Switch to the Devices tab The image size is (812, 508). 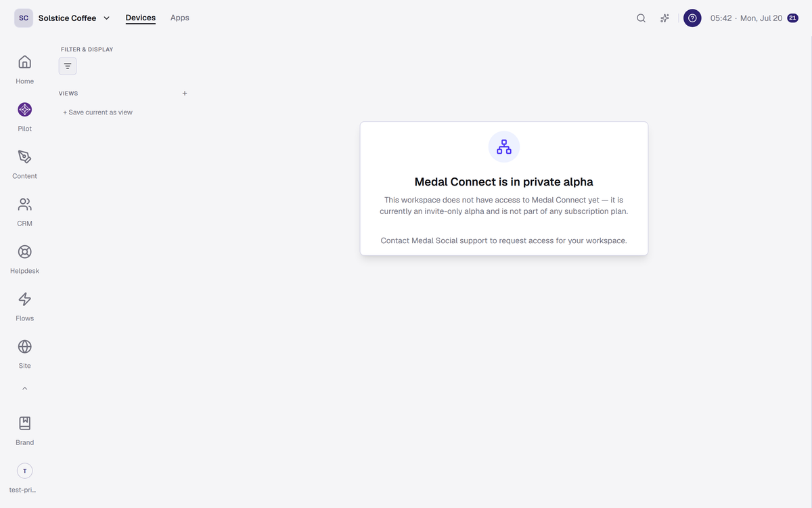[141, 18]
